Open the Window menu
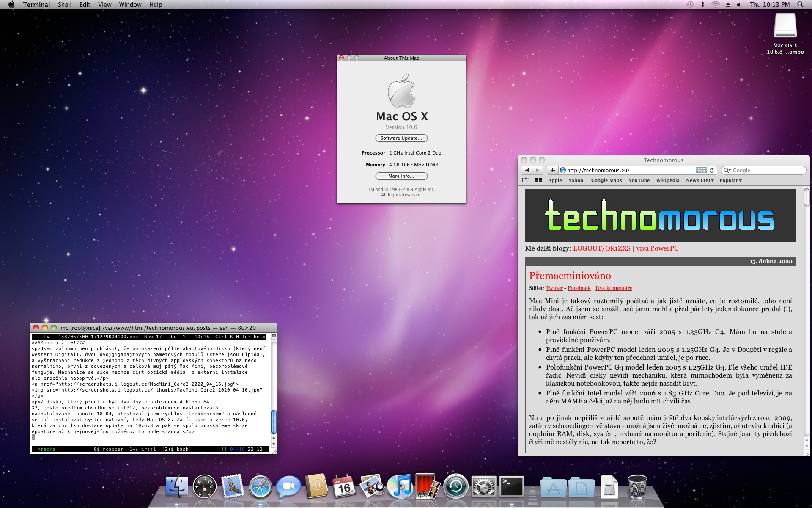This screenshot has height=508, width=812. (130, 5)
